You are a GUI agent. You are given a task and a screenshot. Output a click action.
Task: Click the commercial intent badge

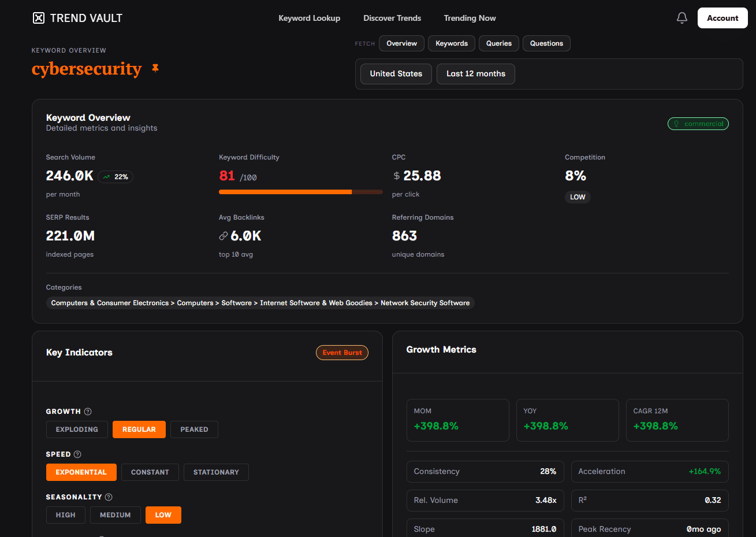pos(698,124)
